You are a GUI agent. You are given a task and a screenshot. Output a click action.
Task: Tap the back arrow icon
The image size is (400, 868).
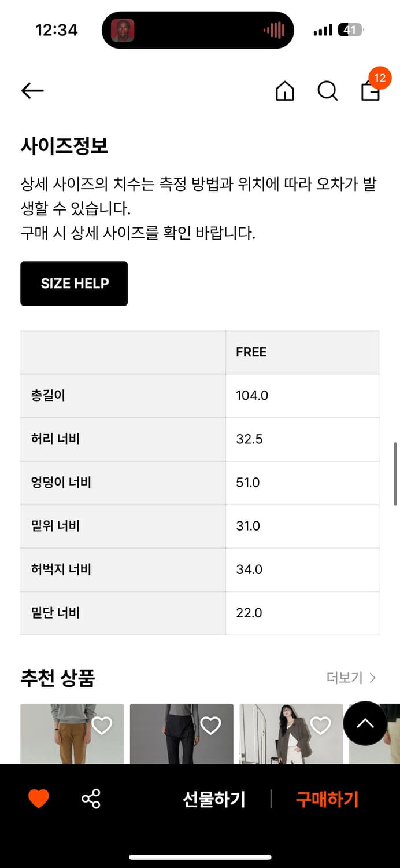click(x=32, y=90)
